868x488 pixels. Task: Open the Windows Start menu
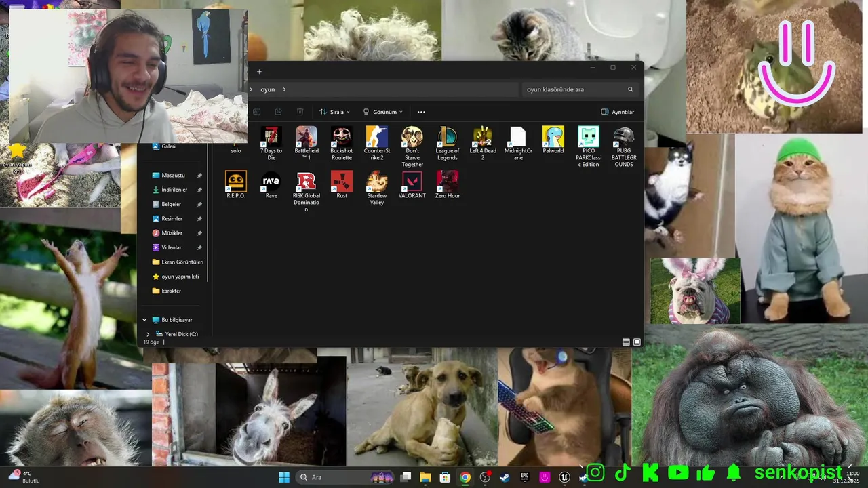[x=284, y=477]
